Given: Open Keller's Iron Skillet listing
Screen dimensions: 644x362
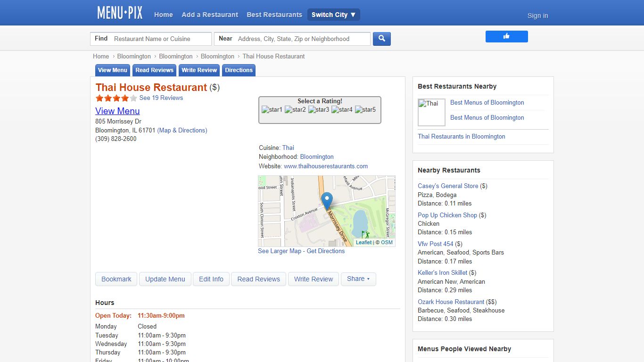Looking at the screenshot, I should coord(442,273).
